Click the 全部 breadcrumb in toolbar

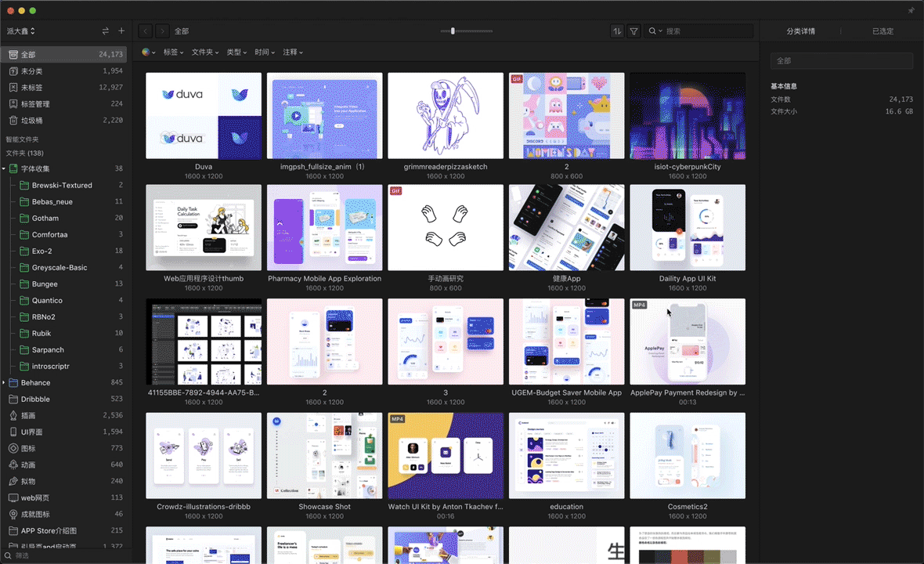tap(182, 31)
